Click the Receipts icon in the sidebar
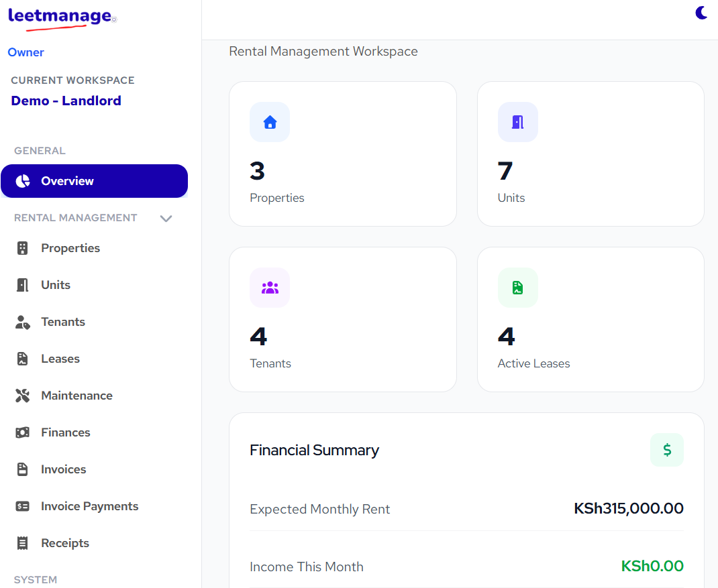The width and height of the screenshot is (718, 588). 22,542
